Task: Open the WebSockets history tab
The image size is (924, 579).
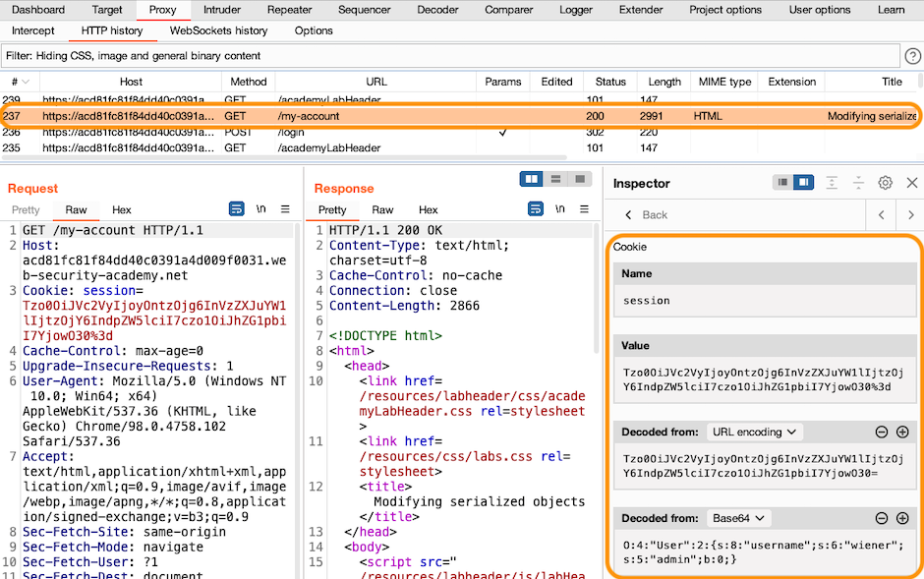Action: click(x=218, y=30)
